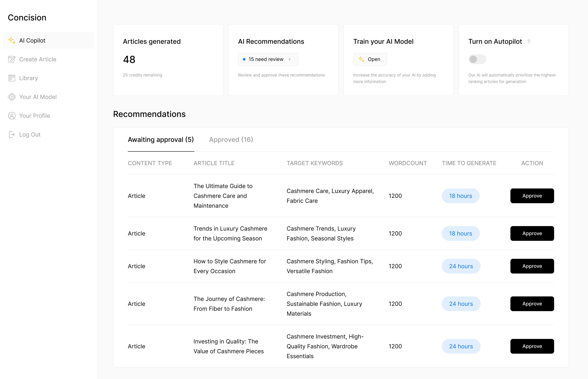Image resolution: width=588 pixels, height=379 pixels.
Task: Click the TIME TO GENERATE column header
Action: [469, 163]
